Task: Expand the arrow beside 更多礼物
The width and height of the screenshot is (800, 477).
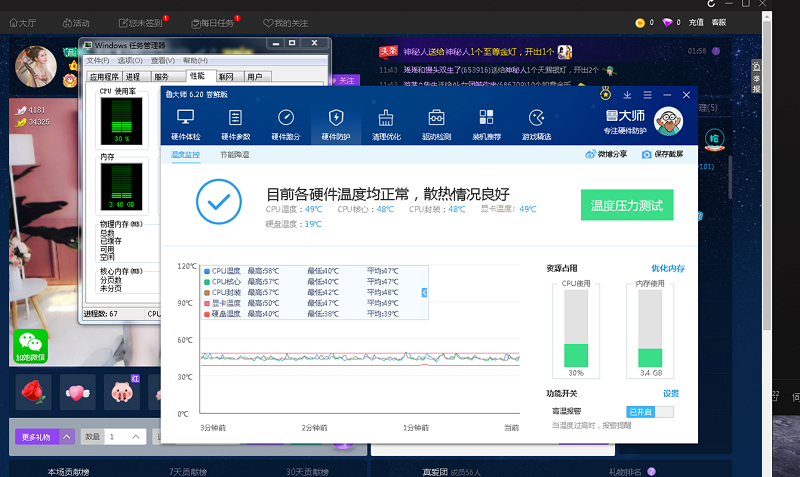Action: (x=67, y=437)
